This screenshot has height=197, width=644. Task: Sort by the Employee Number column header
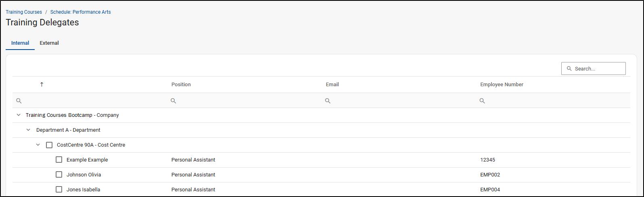pos(502,85)
